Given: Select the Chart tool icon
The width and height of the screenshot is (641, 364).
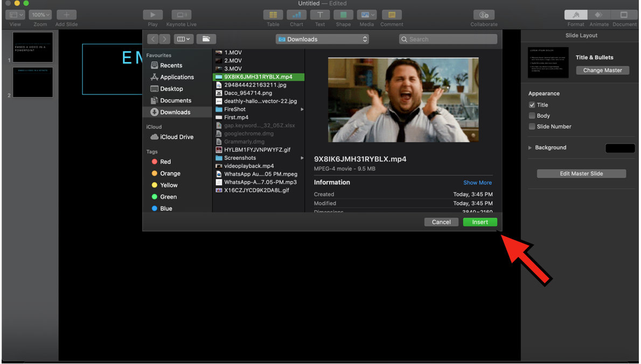Looking at the screenshot, I should point(296,15).
